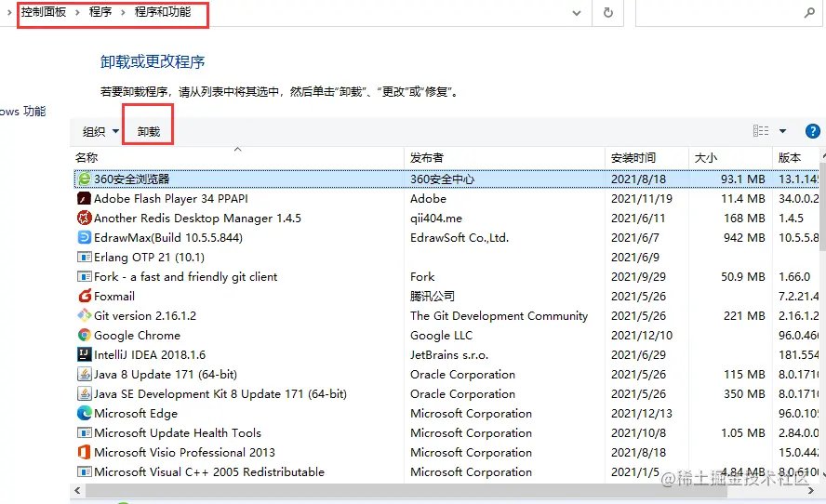The image size is (826, 504).
Task: Click the horizontal scrollbar right arrow
Action: pyautogui.click(x=811, y=490)
